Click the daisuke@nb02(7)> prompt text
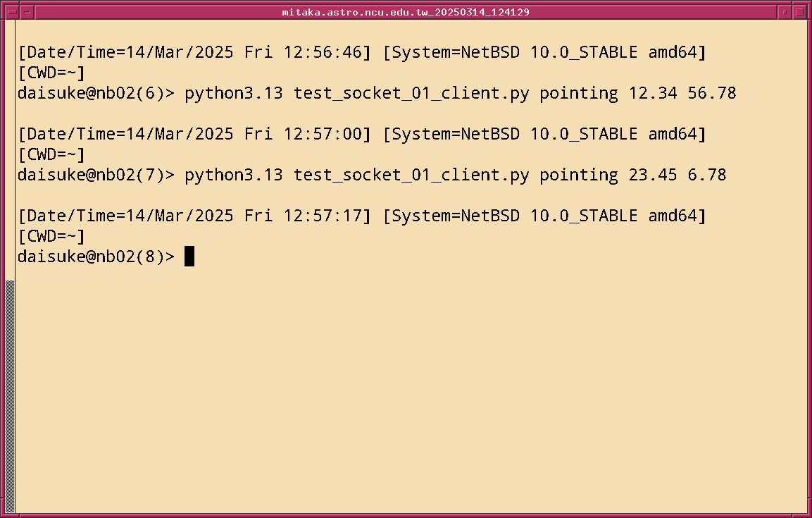 pos(96,175)
